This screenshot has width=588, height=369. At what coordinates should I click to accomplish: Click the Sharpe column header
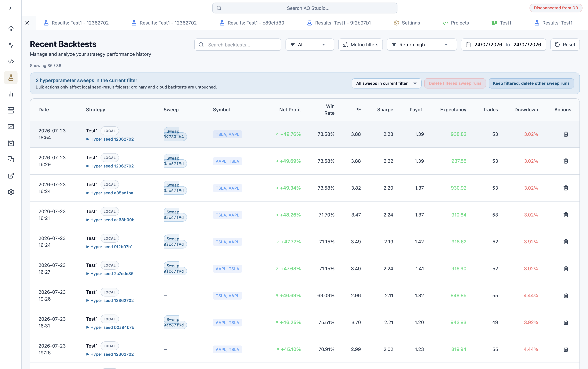pyautogui.click(x=385, y=110)
